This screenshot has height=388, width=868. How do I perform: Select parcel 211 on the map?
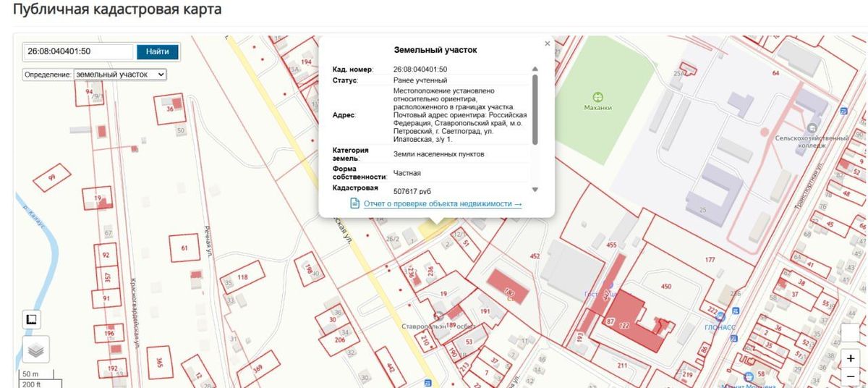pos(622,366)
